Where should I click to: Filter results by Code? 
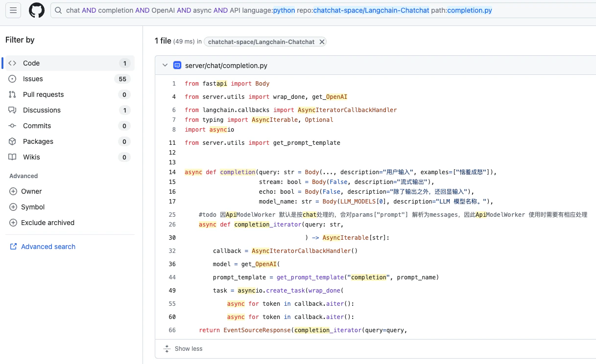point(69,63)
